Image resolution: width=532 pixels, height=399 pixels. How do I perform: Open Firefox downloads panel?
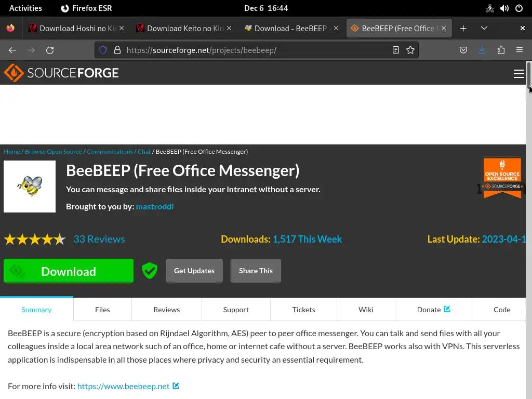pyautogui.click(x=482, y=50)
